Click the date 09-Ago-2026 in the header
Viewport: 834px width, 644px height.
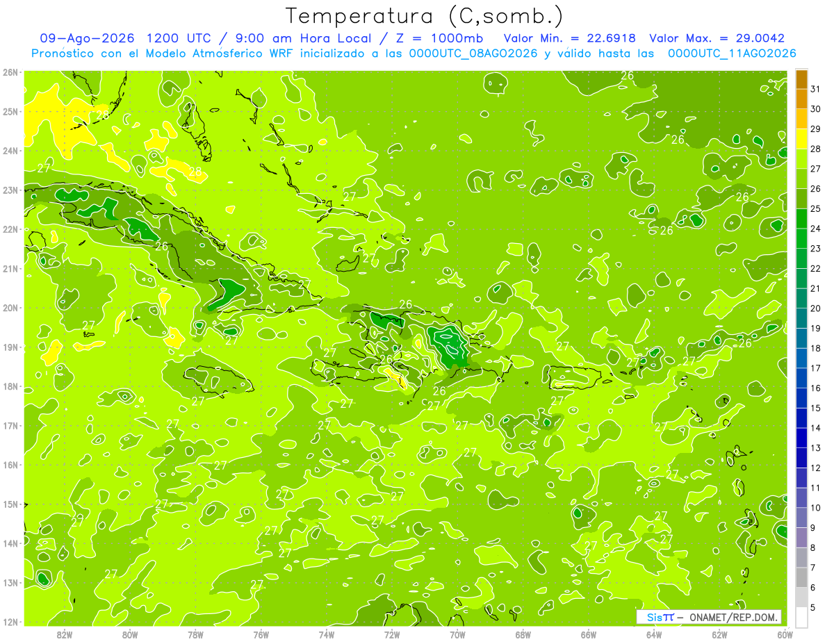point(88,38)
